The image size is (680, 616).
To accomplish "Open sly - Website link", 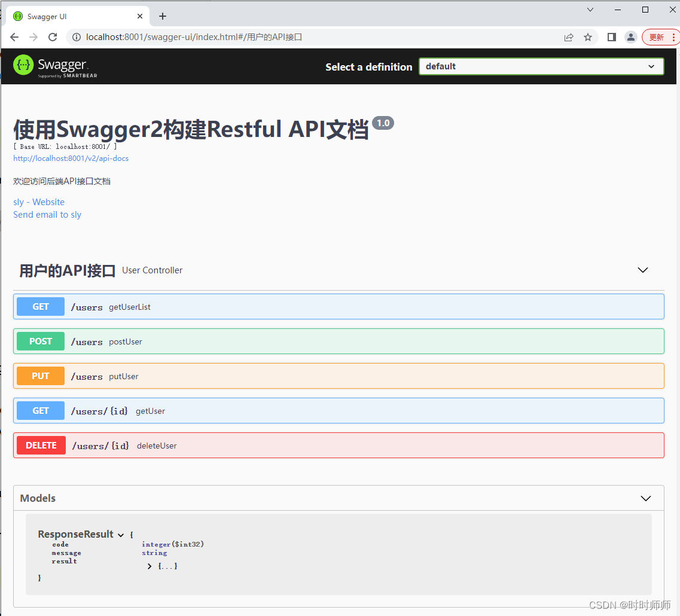I will 39,202.
